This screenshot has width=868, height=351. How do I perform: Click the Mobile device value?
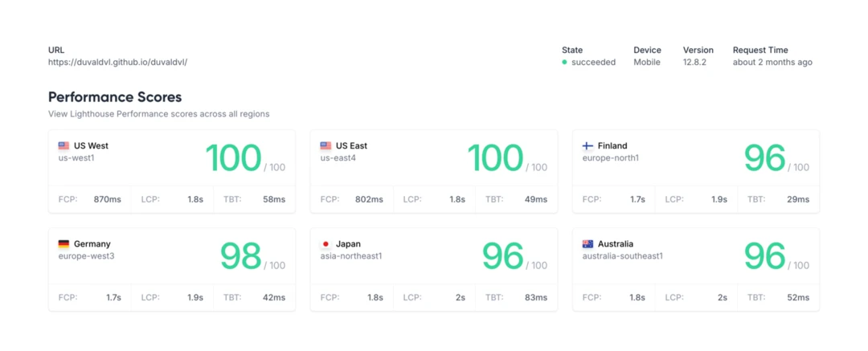click(x=647, y=62)
